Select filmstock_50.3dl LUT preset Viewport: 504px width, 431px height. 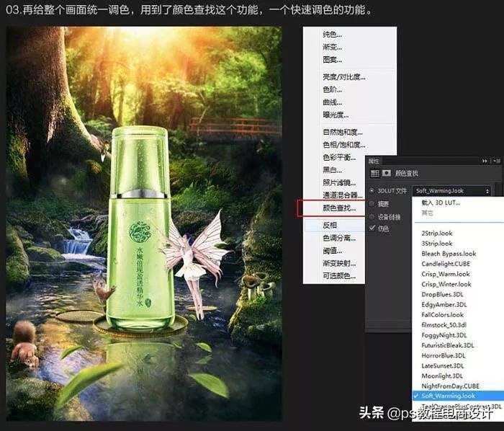point(444,325)
